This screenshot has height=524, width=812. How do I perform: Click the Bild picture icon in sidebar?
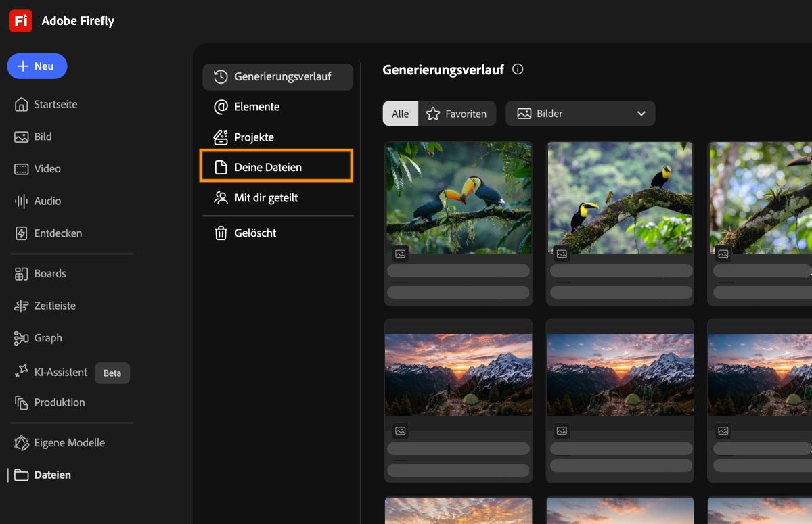pos(22,137)
